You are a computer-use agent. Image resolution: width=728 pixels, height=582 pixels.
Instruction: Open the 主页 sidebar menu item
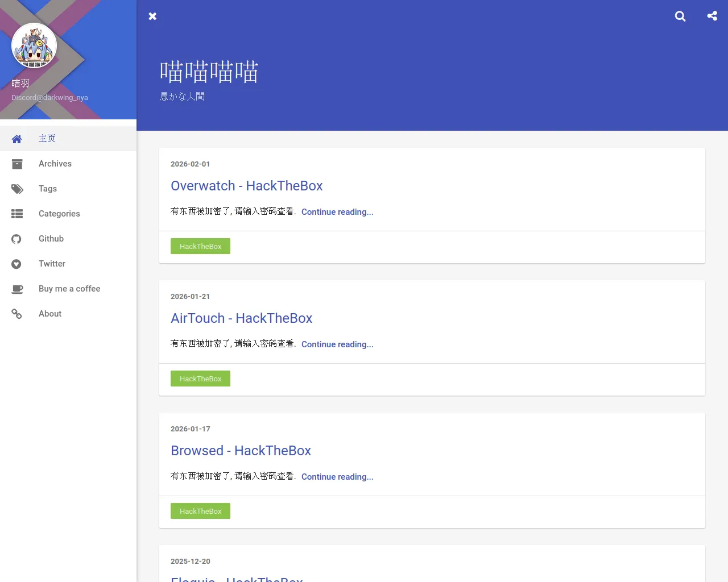pos(68,139)
